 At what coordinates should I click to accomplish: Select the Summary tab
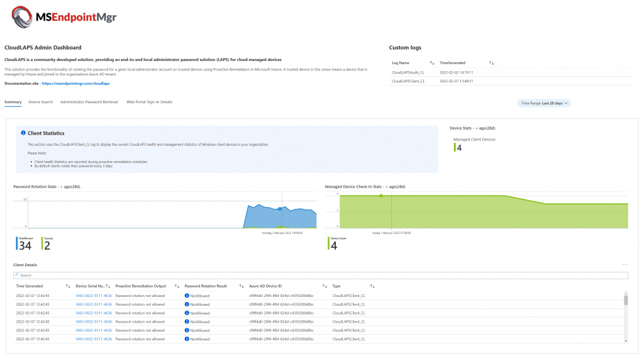point(13,102)
